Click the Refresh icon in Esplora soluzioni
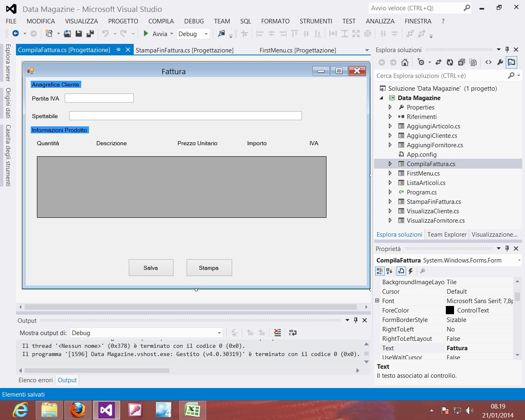The height and width of the screenshot is (420, 525). coord(450,62)
